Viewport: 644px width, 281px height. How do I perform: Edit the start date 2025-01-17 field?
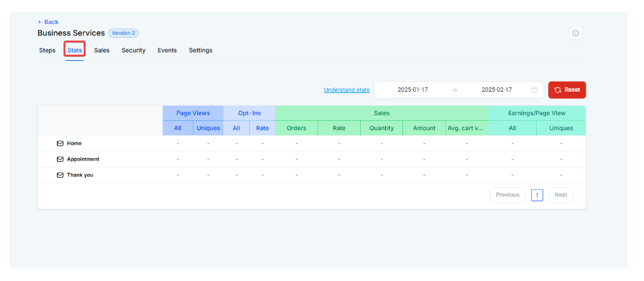click(413, 90)
